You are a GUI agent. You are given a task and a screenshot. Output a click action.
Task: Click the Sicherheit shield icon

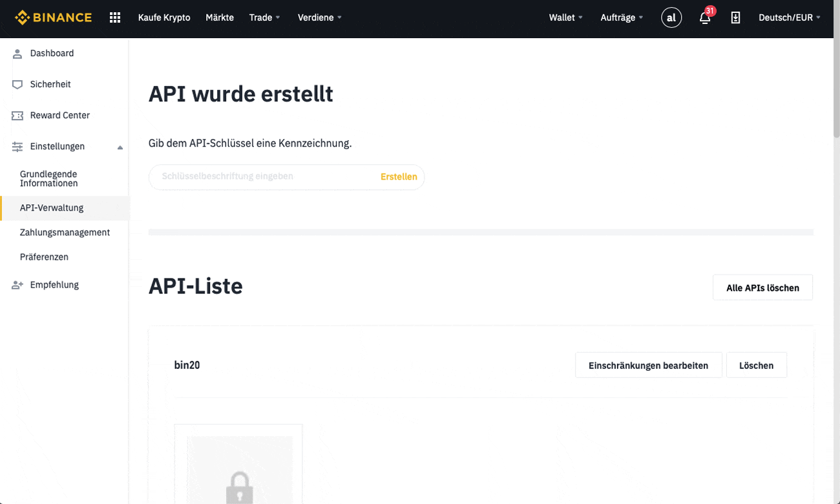point(17,85)
